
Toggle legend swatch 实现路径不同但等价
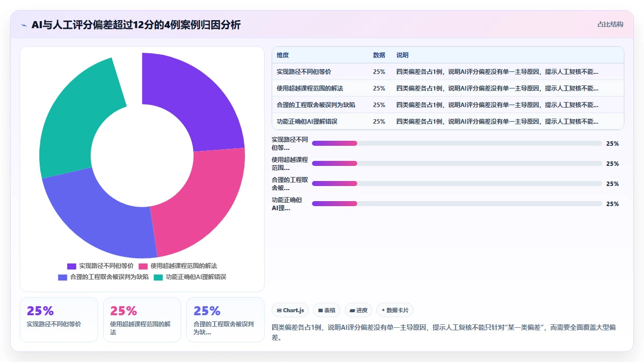[x=71, y=266]
